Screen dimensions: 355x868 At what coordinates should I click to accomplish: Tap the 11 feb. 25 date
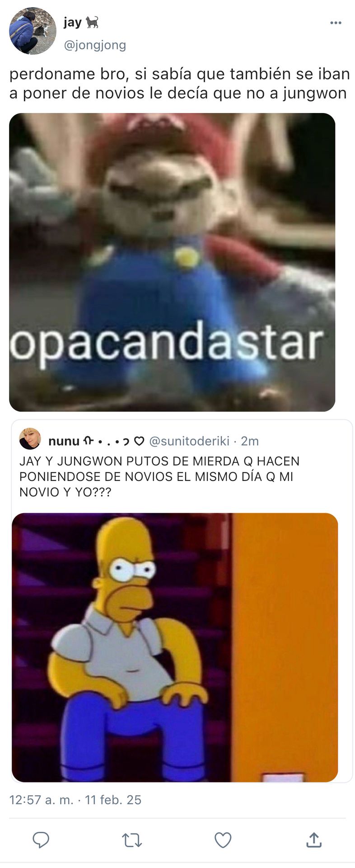113,800
